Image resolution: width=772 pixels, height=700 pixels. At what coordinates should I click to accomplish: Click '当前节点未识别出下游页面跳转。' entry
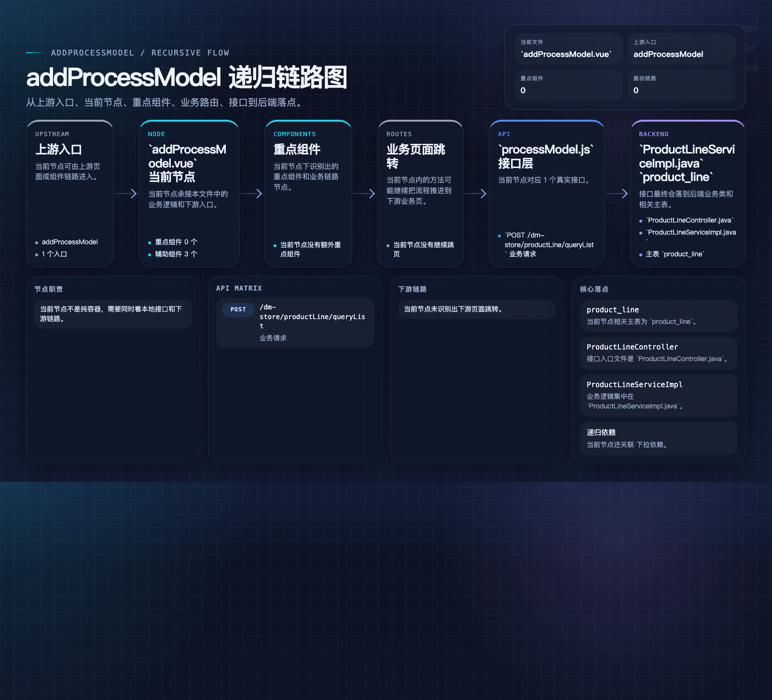point(477,309)
